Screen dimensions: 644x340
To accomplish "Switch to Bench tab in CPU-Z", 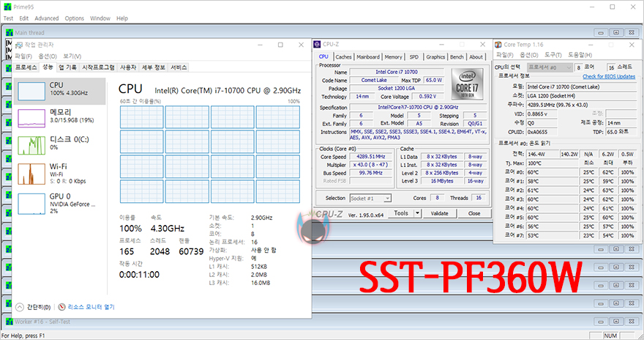I will (x=457, y=57).
